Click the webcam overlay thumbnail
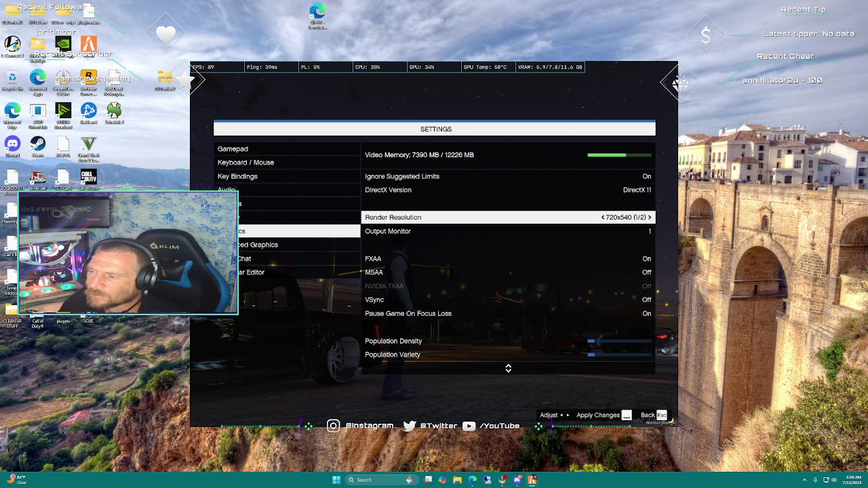Image resolution: width=868 pixels, height=488 pixels. (128, 253)
